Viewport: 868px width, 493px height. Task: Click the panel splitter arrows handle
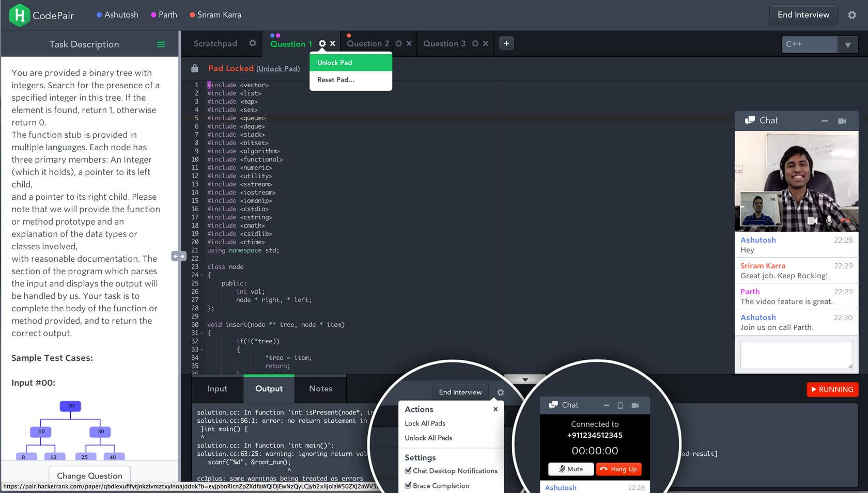(x=179, y=256)
